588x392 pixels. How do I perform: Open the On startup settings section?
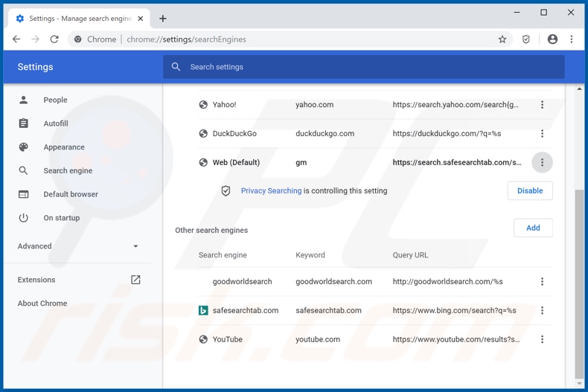coord(62,218)
